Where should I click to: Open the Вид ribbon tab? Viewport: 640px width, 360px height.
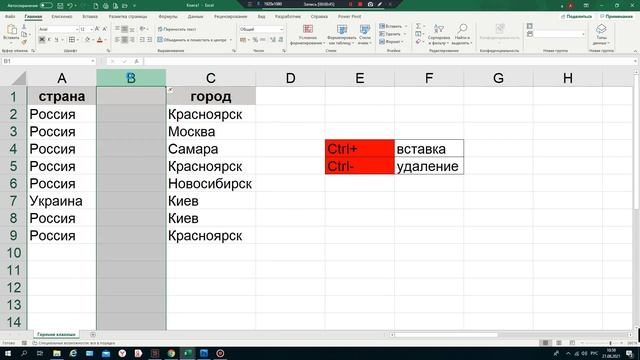click(x=261, y=17)
